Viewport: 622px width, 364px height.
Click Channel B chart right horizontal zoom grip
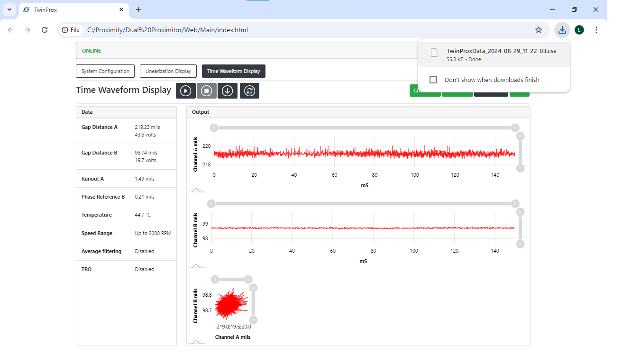tap(515, 204)
